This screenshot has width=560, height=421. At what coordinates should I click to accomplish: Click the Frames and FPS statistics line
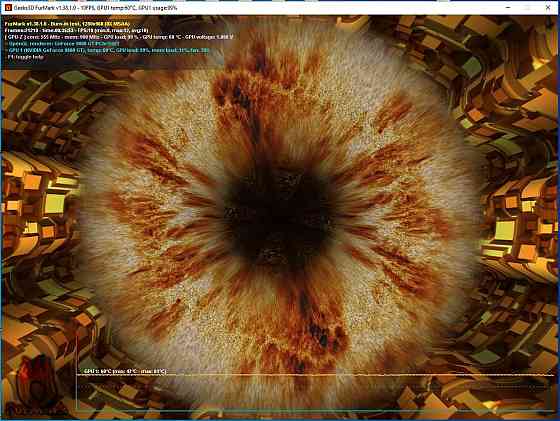pyautogui.click(x=76, y=30)
